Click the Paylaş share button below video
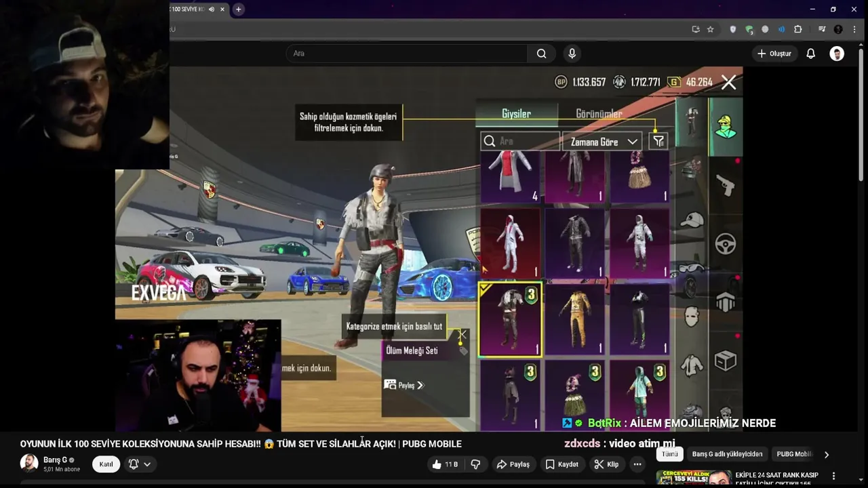 [x=513, y=464]
